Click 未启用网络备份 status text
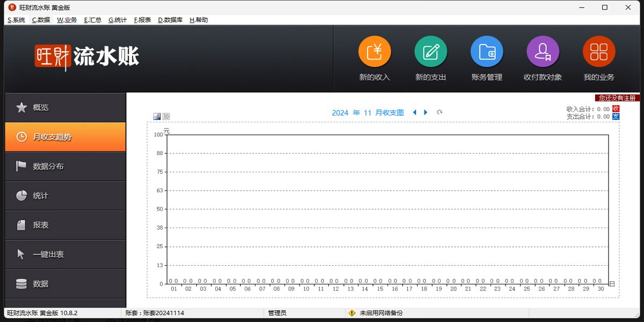The width and height of the screenshot is (644, 322). pyautogui.click(x=381, y=313)
